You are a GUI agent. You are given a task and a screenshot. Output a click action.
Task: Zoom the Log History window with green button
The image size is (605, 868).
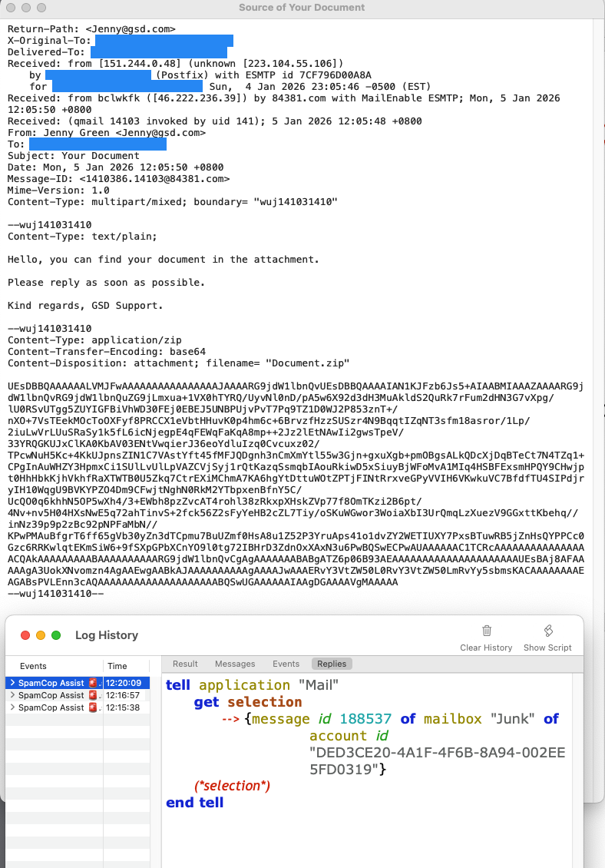(x=55, y=635)
